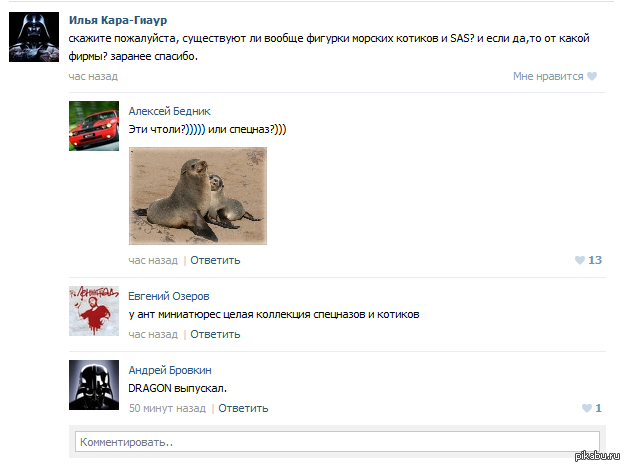Click the 50 минут назад timestamp
This screenshot has height=467, width=625.
click(167, 408)
